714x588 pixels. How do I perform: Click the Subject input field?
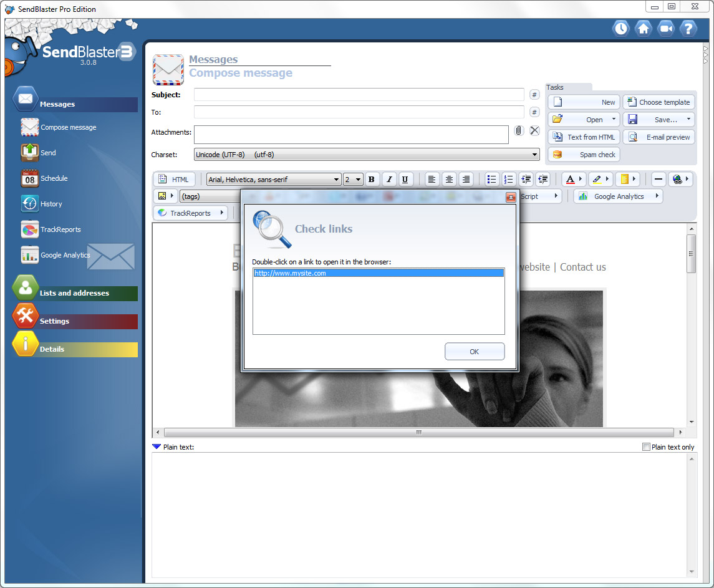click(x=359, y=95)
